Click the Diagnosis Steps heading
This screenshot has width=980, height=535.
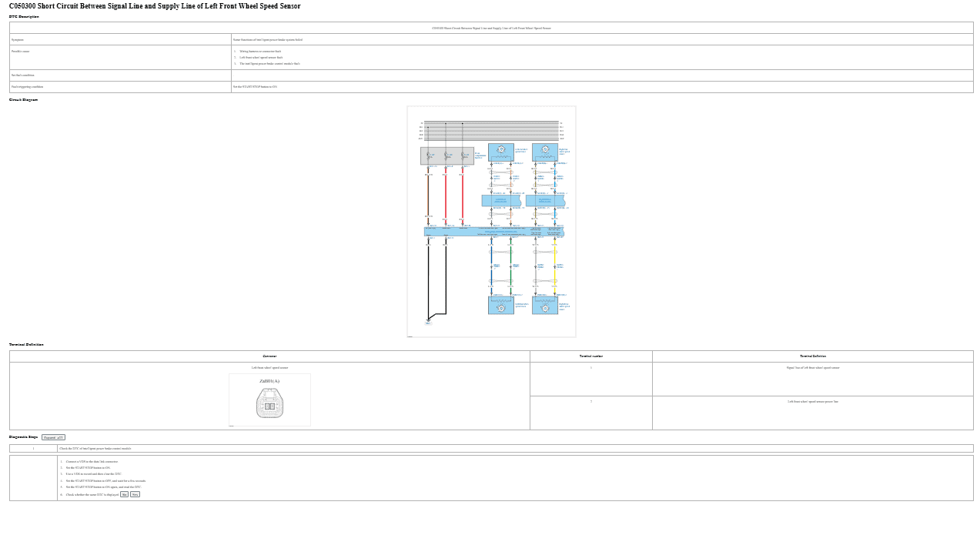[x=23, y=437]
